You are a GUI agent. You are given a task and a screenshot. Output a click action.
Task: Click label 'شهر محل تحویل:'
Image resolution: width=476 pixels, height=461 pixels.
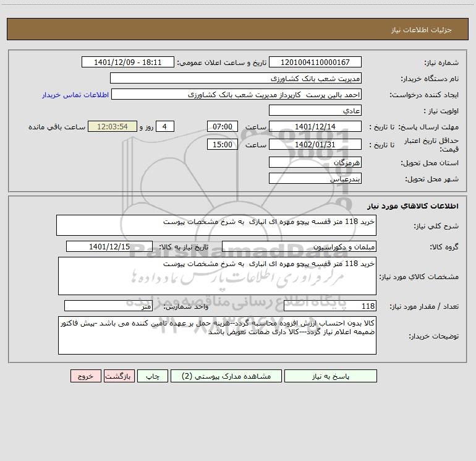point(431,179)
